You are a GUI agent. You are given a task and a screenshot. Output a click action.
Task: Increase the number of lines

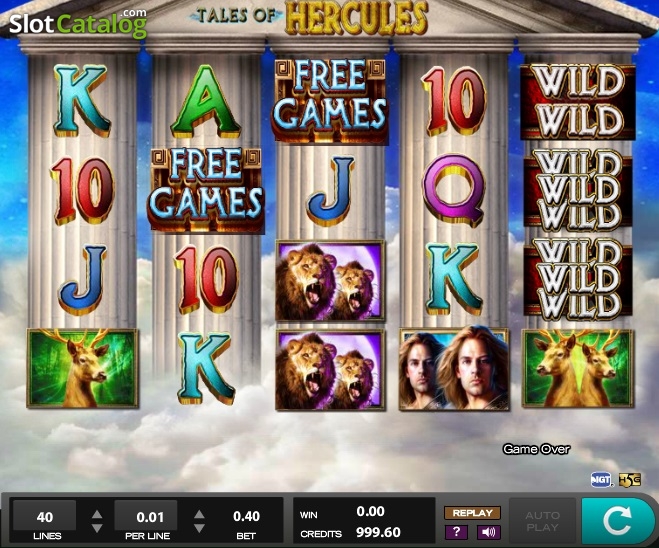(x=97, y=514)
